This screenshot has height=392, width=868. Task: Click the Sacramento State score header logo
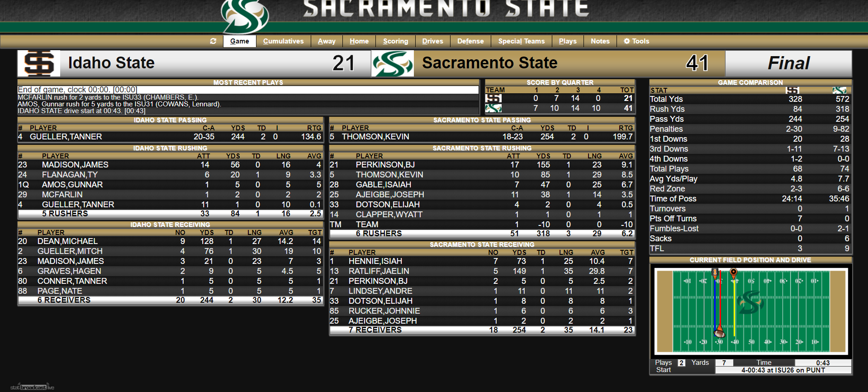tap(392, 63)
